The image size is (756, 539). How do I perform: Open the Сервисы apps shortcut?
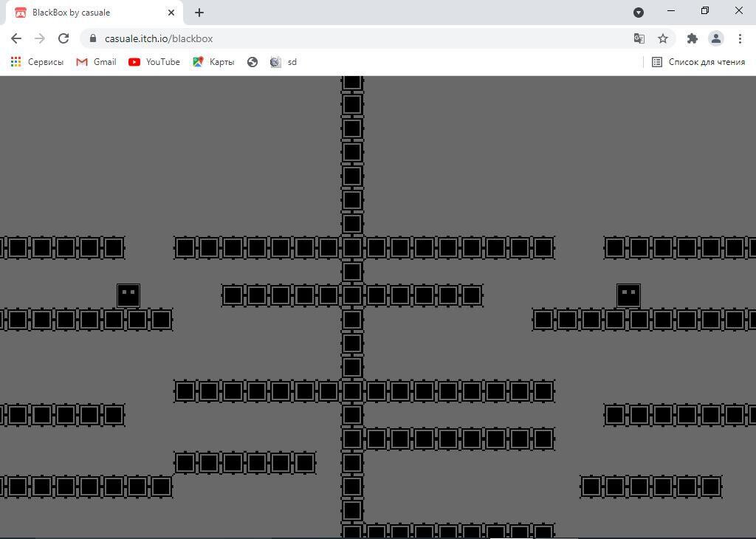(x=37, y=62)
